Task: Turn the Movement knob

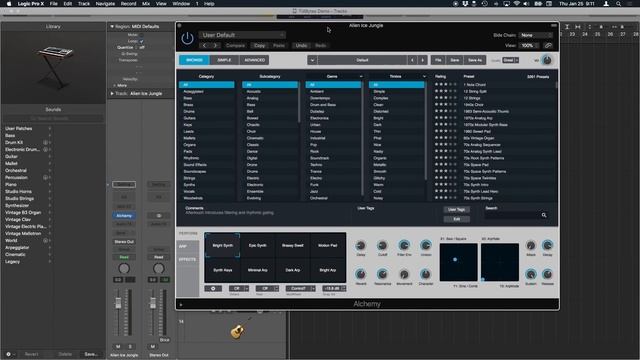Action: point(404,274)
